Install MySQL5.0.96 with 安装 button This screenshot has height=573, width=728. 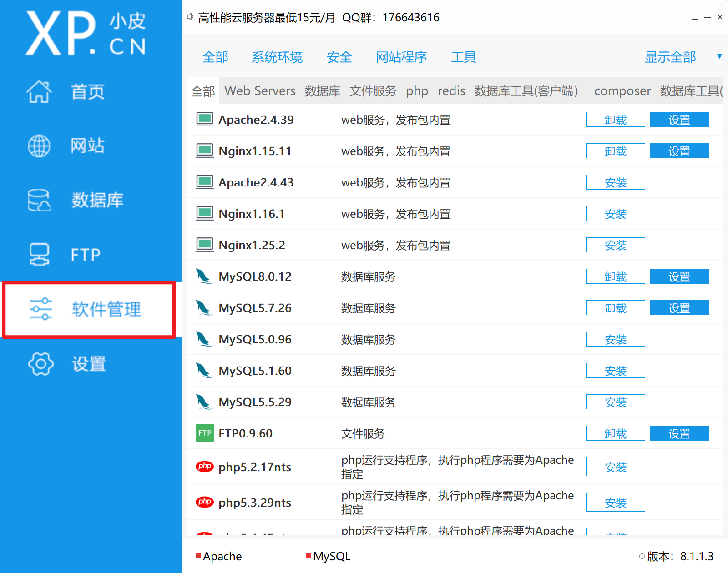coord(616,339)
